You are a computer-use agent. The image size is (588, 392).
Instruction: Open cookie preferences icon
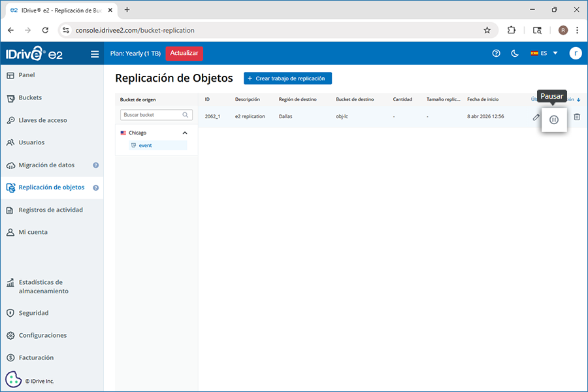13,380
